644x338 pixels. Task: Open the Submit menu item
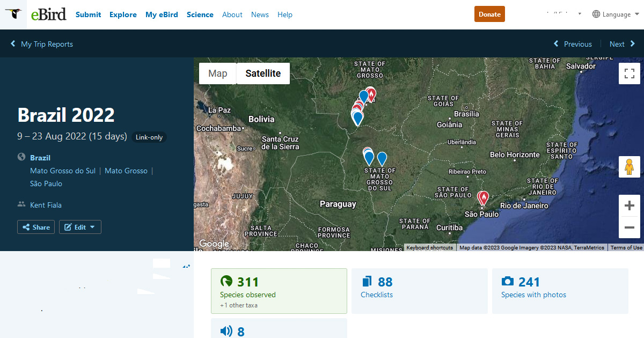tap(88, 14)
